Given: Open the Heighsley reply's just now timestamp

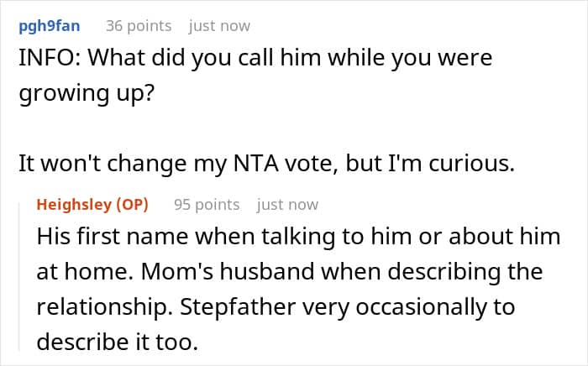Looking at the screenshot, I should (287, 204).
